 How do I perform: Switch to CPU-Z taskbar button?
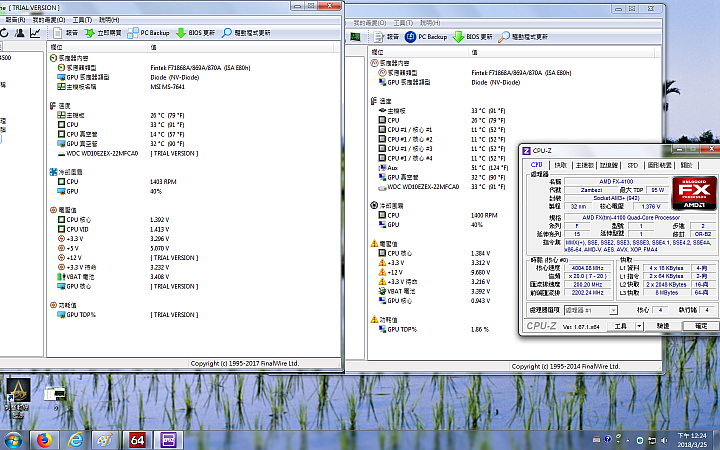[168, 441]
